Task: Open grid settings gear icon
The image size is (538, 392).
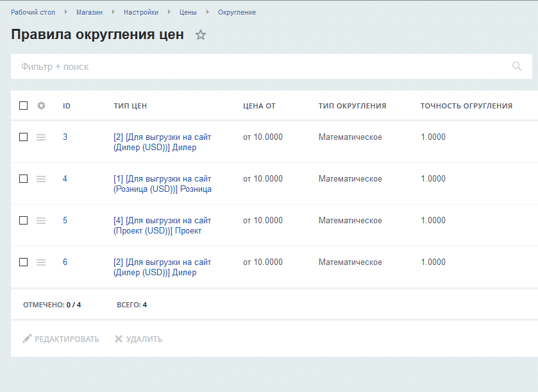Action: coord(42,106)
